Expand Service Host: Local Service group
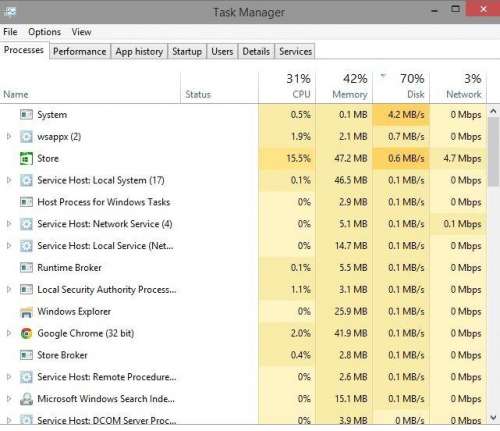500x431 pixels. pyautogui.click(x=9, y=246)
